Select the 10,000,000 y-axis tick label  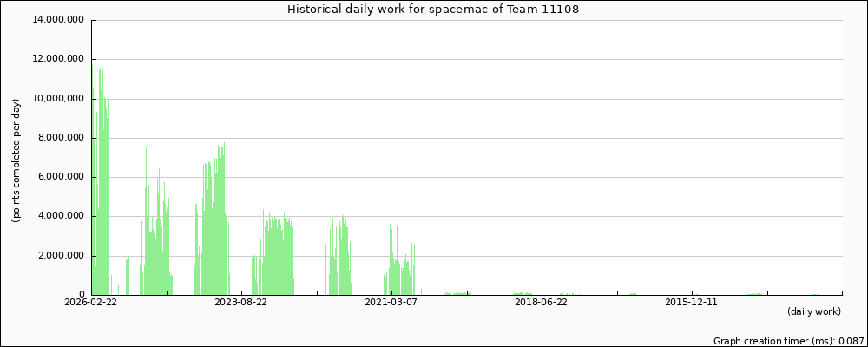(x=57, y=99)
